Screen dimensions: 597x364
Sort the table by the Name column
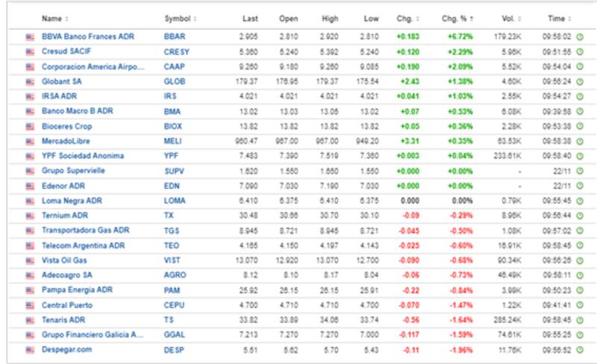pyautogui.click(x=54, y=18)
